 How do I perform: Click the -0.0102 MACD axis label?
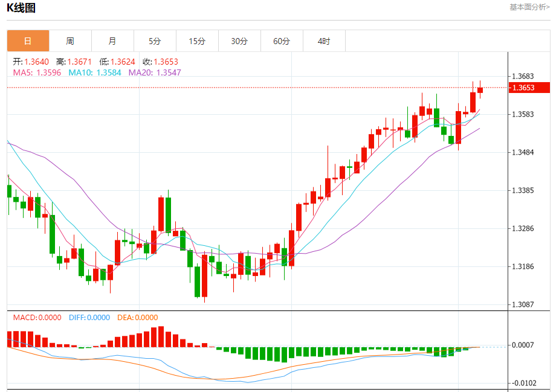[524, 383]
